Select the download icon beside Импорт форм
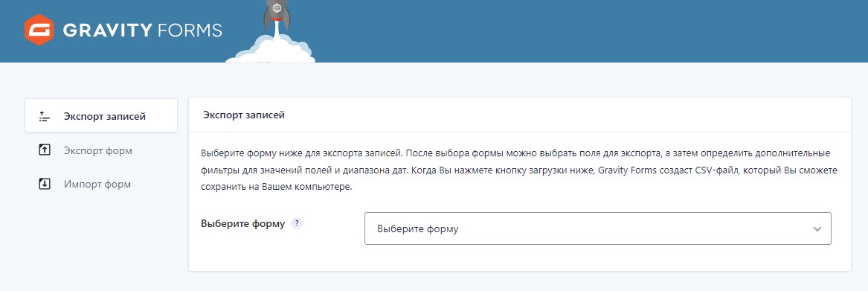The image size is (868, 291). [x=45, y=184]
